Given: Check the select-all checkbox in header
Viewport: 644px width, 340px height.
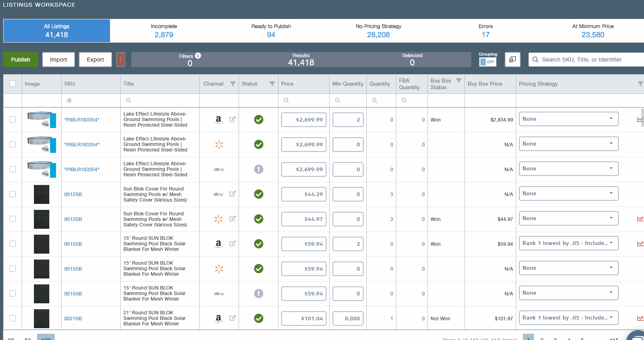Looking at the screenshot, I should [x=13, y=84].
